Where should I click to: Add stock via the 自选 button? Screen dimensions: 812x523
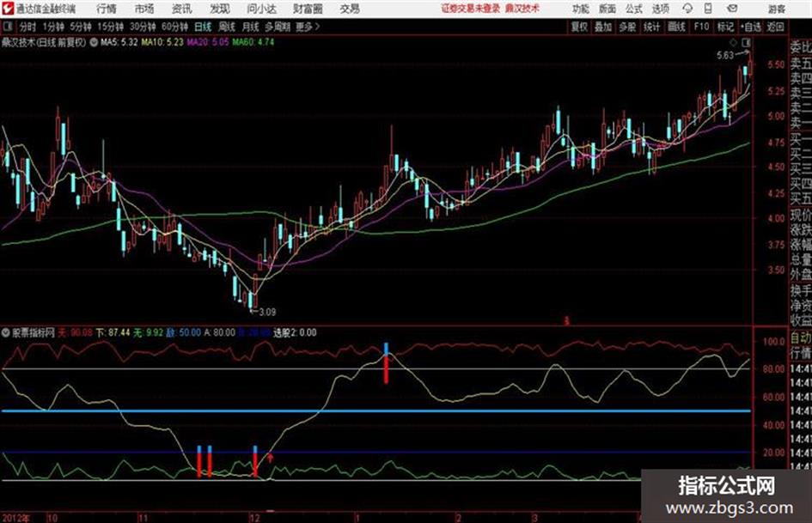pos(751,27)
